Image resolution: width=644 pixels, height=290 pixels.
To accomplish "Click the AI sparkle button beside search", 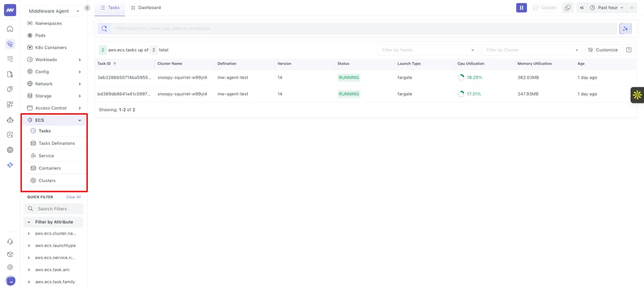I will click(x=626, y=28).
